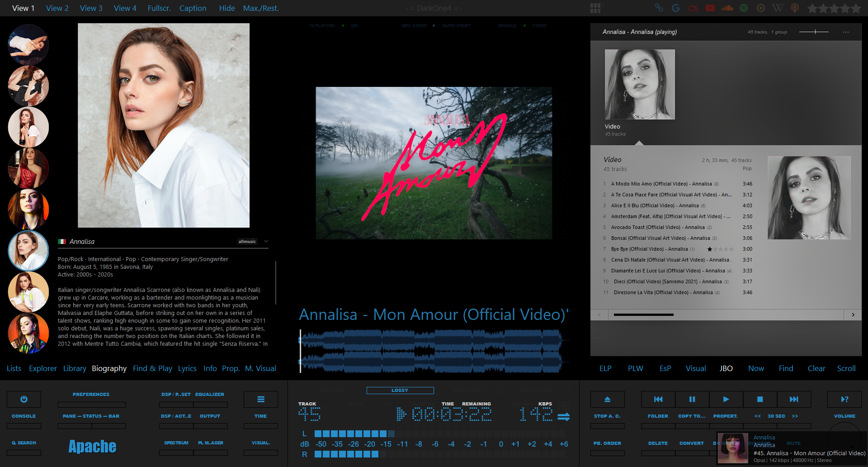Viewport: 868px width, 467px height.
Task: Adjust the zoom slider in playlist header
Action: tap(814, 32)
